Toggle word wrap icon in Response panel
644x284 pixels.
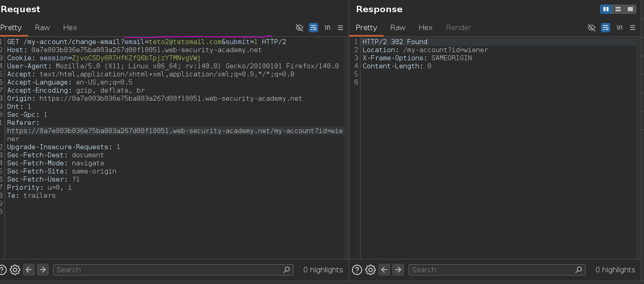coord(605,27)
